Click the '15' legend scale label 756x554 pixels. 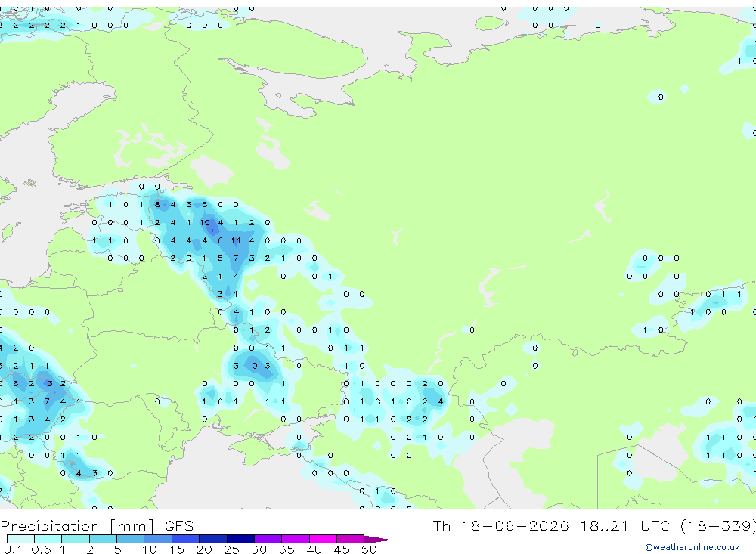(176, 549)
